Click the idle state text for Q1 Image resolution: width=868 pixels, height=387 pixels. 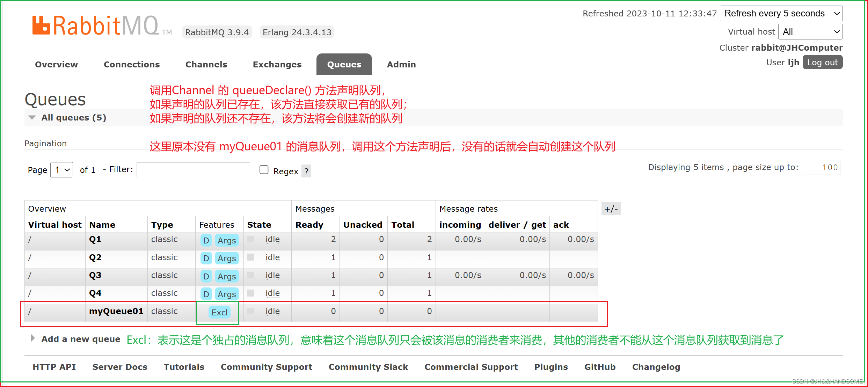click(272, 239)
